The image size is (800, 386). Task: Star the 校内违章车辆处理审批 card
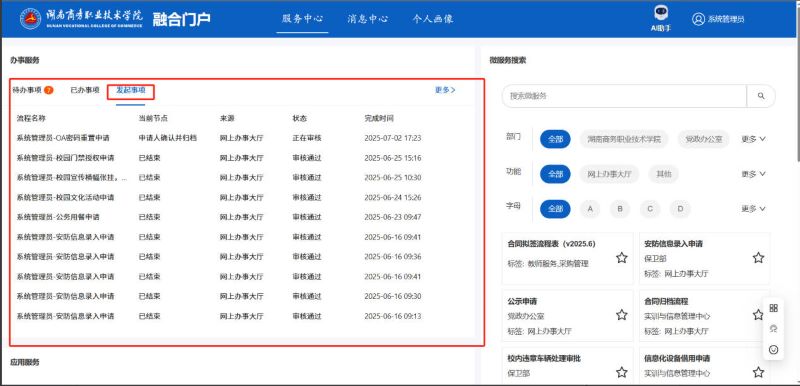[621, 372]
